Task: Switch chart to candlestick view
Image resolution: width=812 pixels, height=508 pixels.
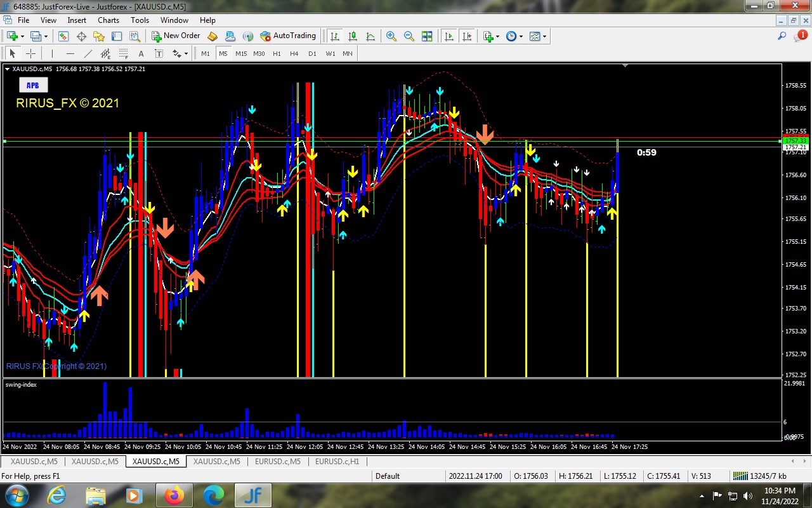Action: click(x=353, y=36)
